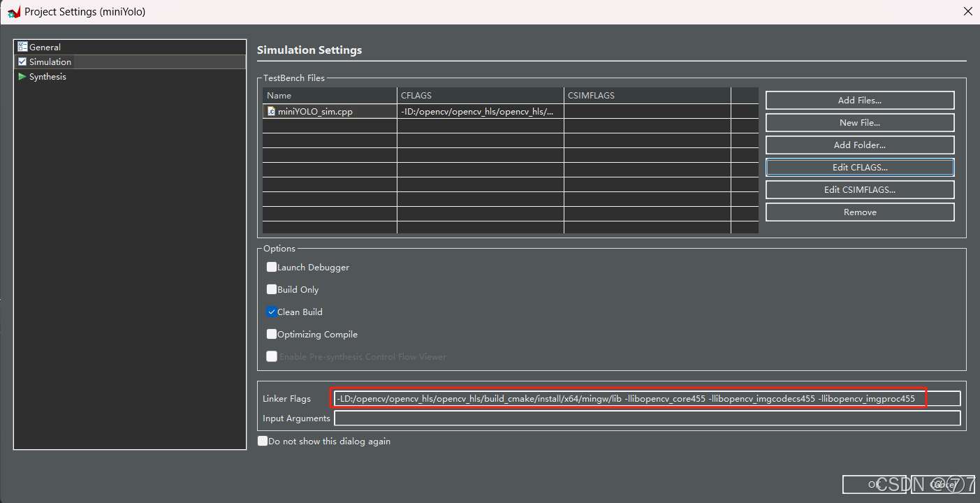The height and width of the screenshot is (503, 980).
Task: Create a testbench with New File button
Action: click(859, 122)
